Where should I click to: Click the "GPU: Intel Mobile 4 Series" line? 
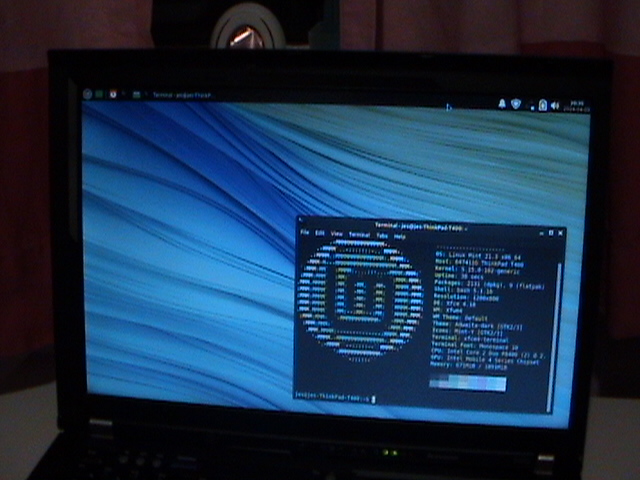[x=485, y=360]
